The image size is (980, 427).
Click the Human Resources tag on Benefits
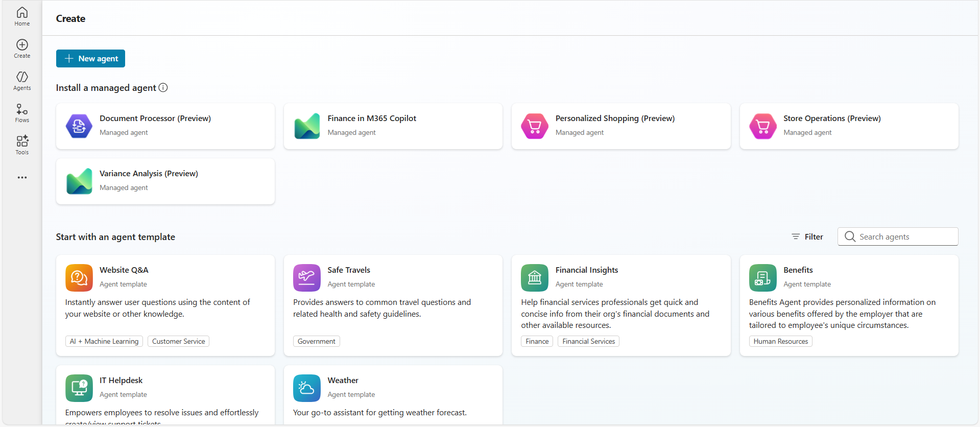coord(780,342)
